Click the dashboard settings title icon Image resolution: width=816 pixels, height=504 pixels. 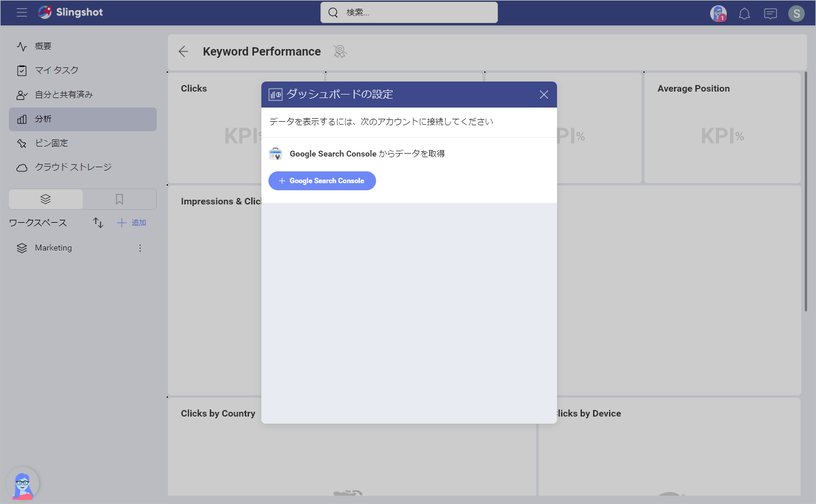[x=276, y=95]
